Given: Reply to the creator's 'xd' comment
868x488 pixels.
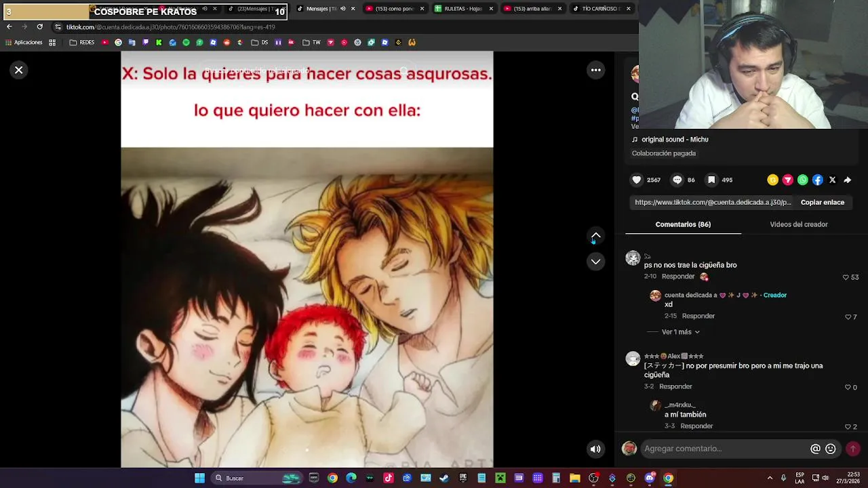Looking at the screenshot, I should tap(698, 316).
